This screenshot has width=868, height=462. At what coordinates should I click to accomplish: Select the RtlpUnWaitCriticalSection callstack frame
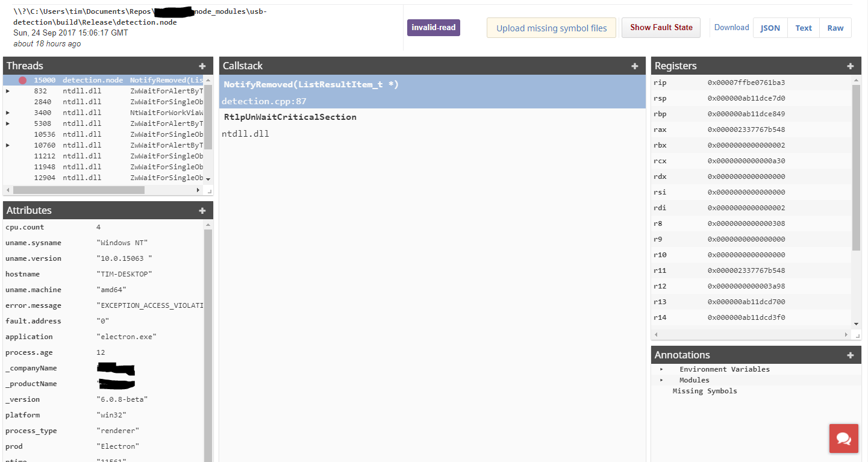tap(432, 125)
